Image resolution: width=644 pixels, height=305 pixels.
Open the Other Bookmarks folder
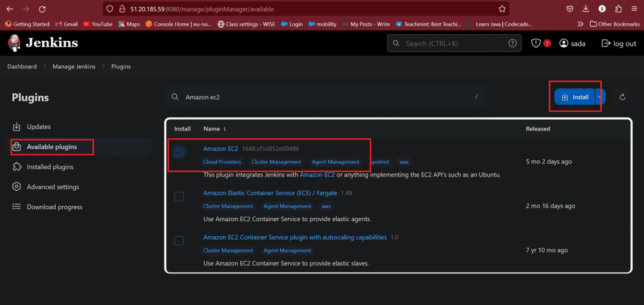[615, 24]
